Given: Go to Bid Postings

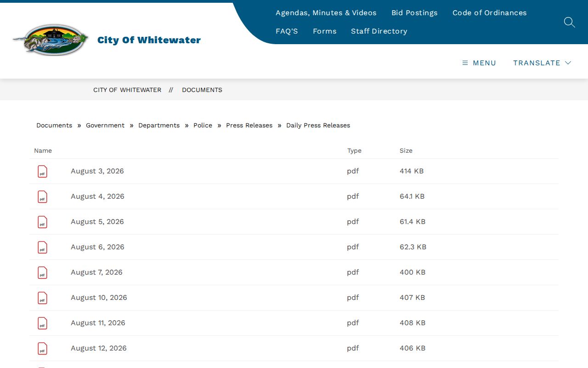Looking at the screenshot, I should (x=414, y=13).
